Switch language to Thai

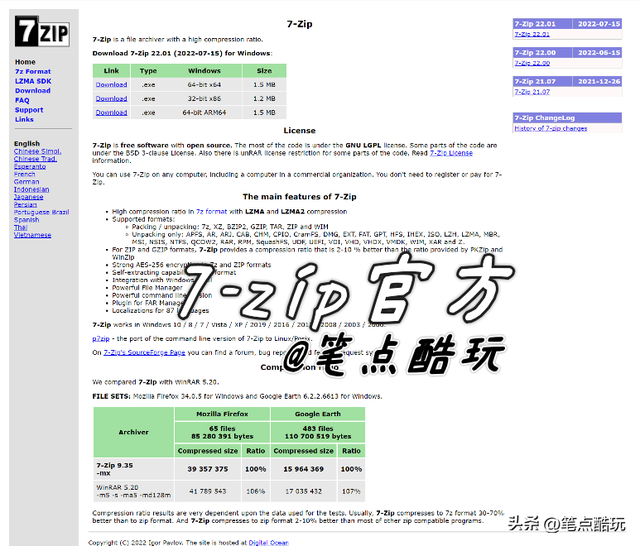(x=20, y=227)
